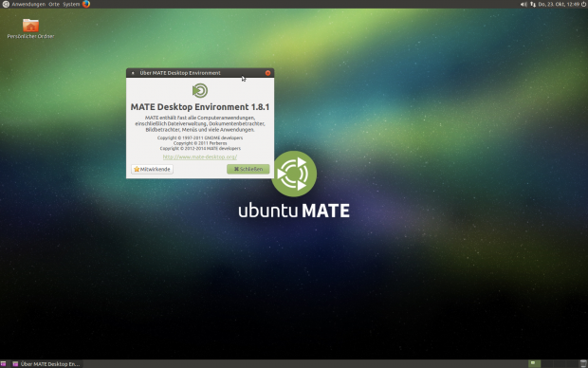Switch to the first (active) workspace

click(x=534, y=363)
